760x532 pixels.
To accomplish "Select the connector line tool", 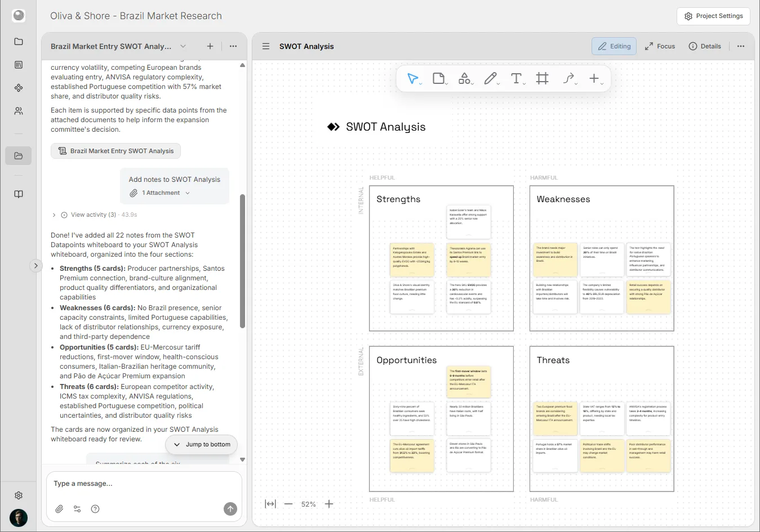I will (569, 79).
